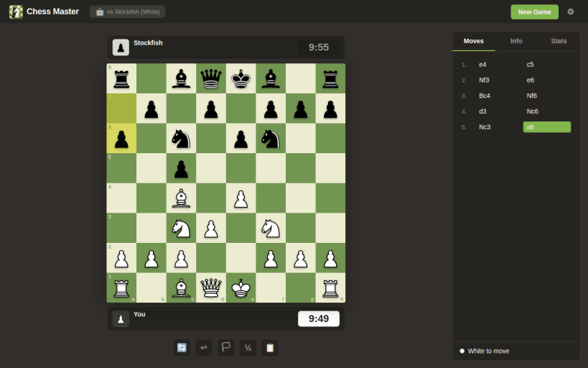Click the clipboard copy icon

[270, 348]
